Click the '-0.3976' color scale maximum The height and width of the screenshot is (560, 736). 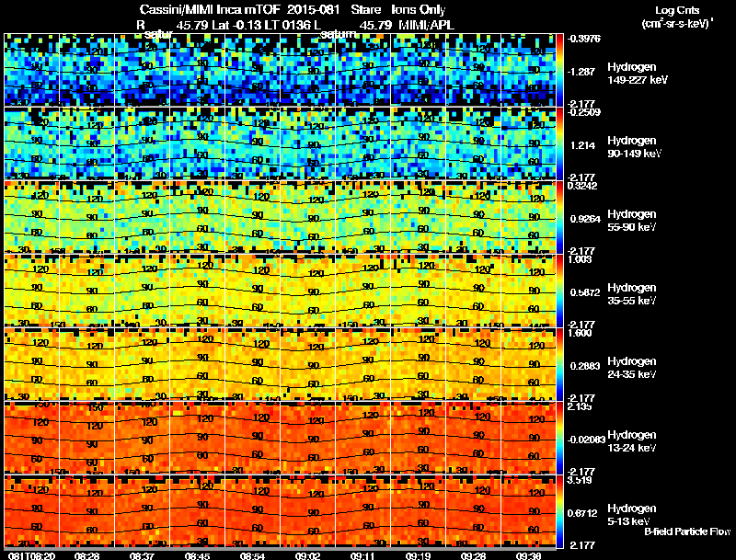pyautogui.click(x=584, y=39)
